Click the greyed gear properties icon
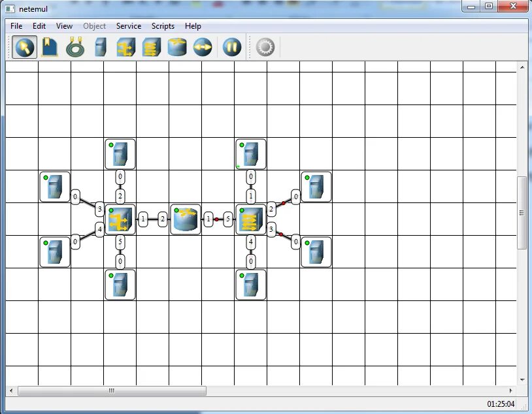The height and width of the screenshot is (414, 532). click(265, 47)
